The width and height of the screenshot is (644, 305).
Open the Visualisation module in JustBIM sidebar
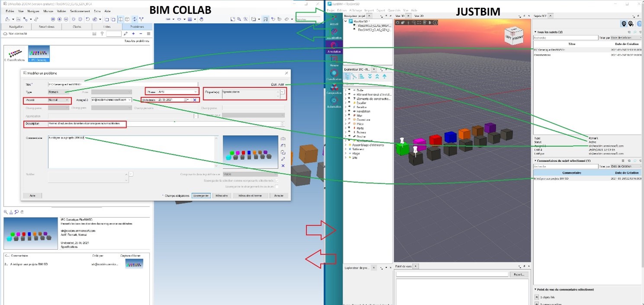point(334,33)
